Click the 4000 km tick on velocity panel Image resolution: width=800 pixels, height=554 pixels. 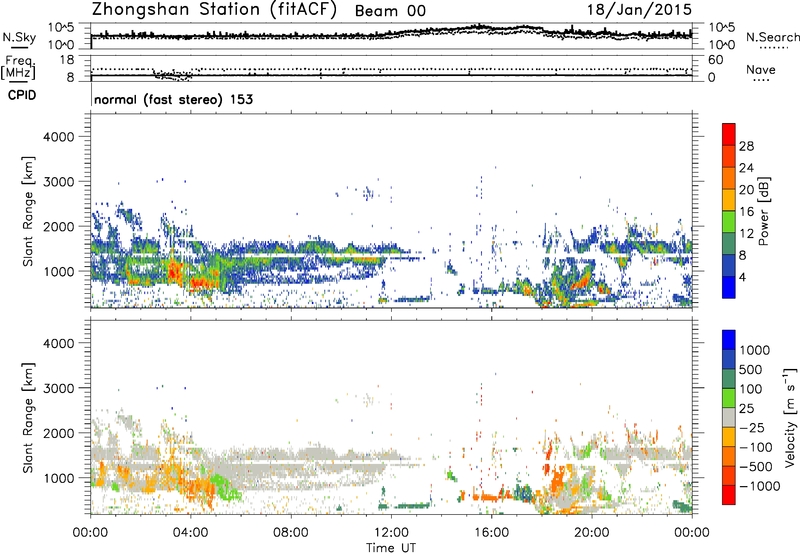tap(59, 343)
